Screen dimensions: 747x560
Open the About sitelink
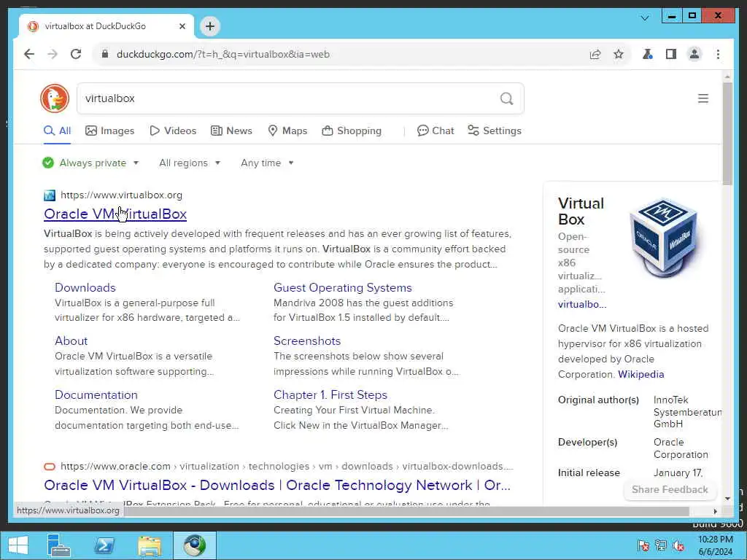(71, 341)
